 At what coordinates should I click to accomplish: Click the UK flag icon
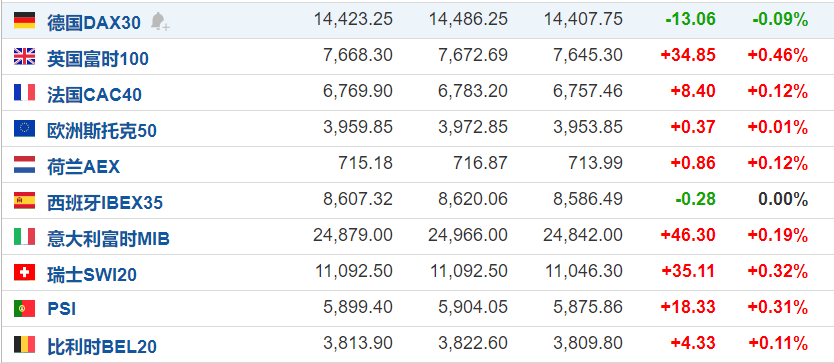coord(24,56)
